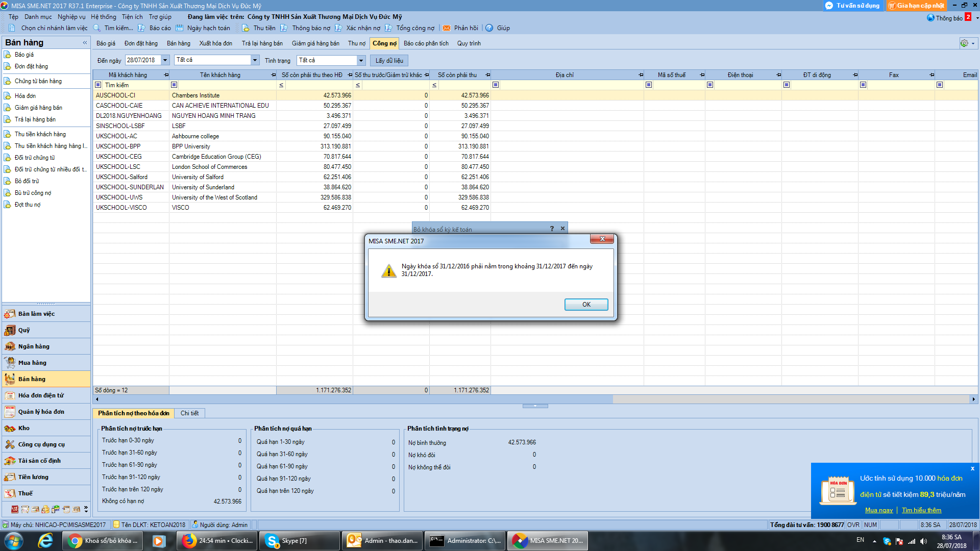980x551 pixels.
Task: Click OK in the warning dialog
Action: [x=586, y=305]
